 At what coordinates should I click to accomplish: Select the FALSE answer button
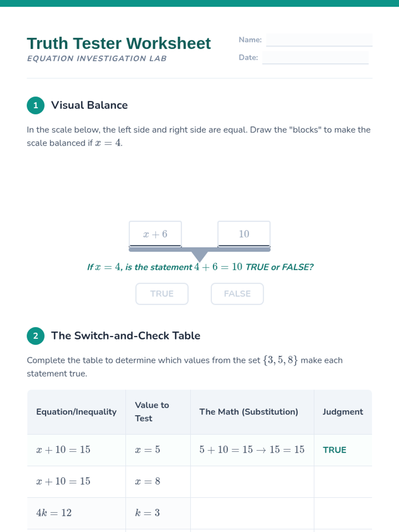[237, 294]
